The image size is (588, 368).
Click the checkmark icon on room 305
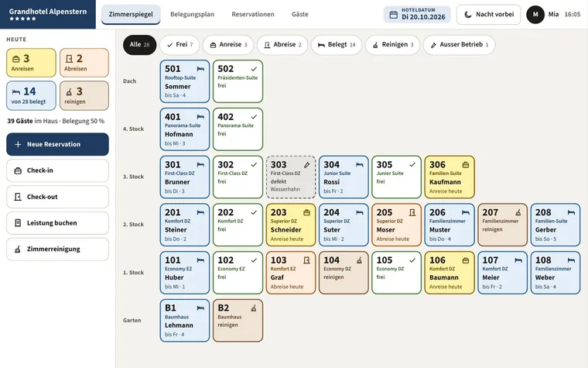pos(412,165)
